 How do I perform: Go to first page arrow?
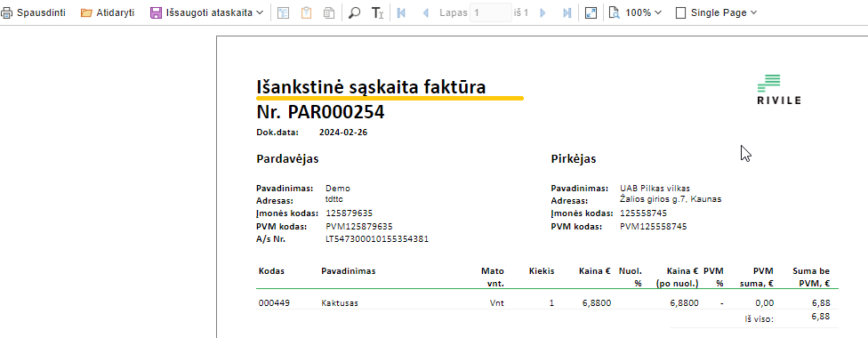[401, 12]
